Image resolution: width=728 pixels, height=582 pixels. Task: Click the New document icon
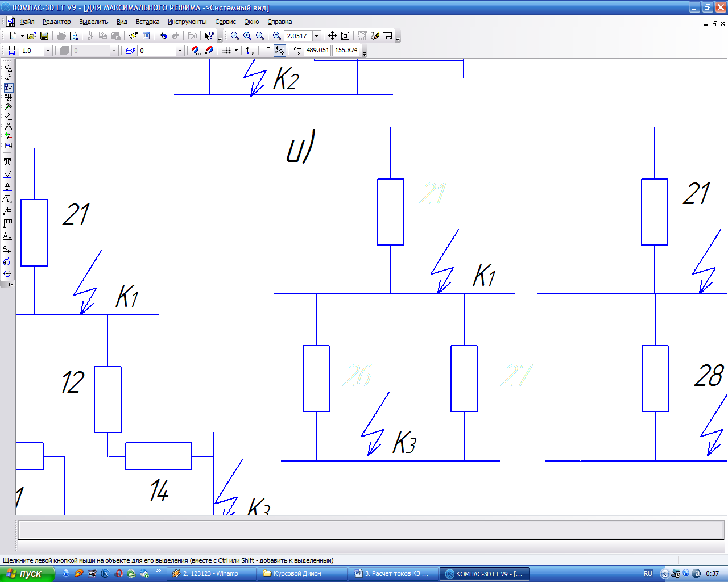click(13, 36)
